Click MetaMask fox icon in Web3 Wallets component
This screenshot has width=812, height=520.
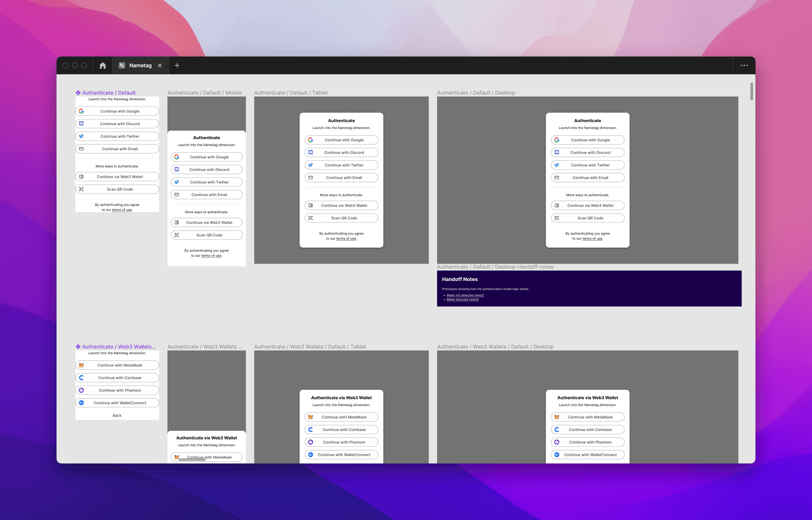click(81, 365)
